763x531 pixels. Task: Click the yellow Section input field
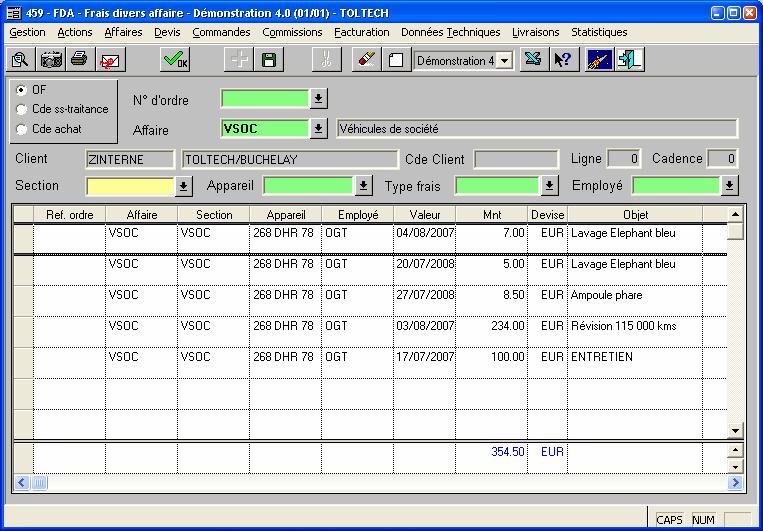pyautogui.click(x=130, y=186)
